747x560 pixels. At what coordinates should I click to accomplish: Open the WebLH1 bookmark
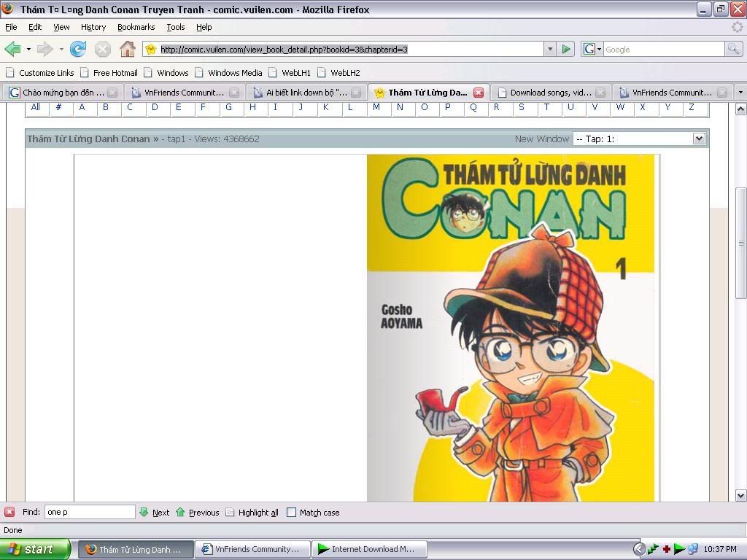[x=290, y=73]
